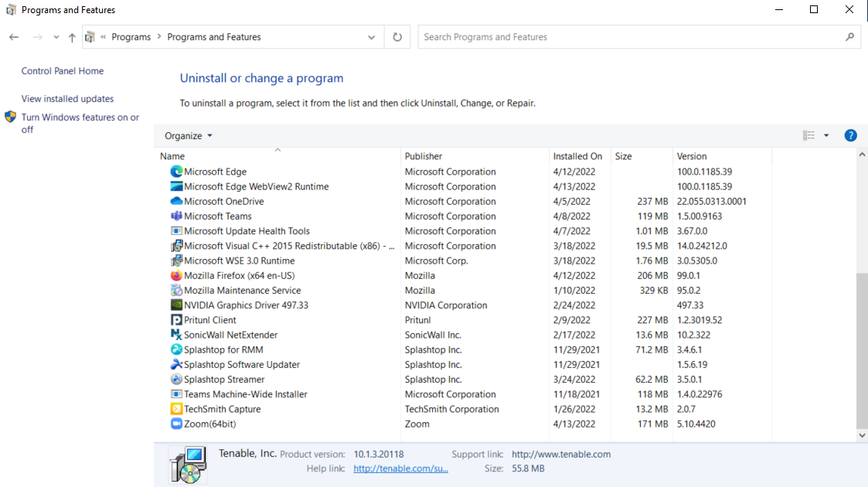
Task: Go back with the back arrow
Action: click(x=14, y=37)
